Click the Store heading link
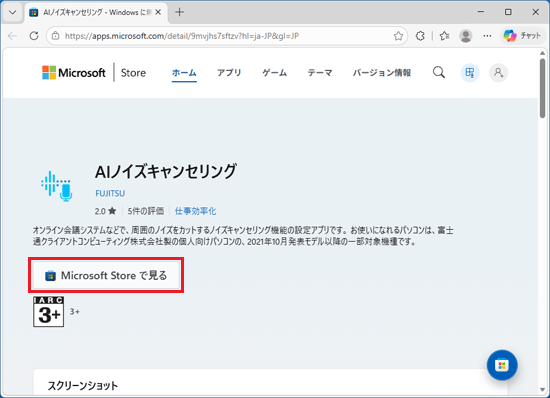This screenshot has height=398, width=550. 133,73
